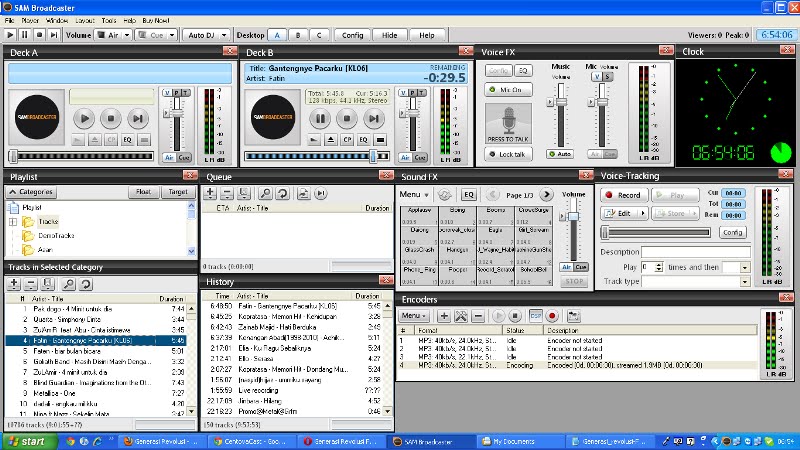Screen dimensions: 800x450
Task: Switch to Desktop B
Action: [x=298, y=35]
